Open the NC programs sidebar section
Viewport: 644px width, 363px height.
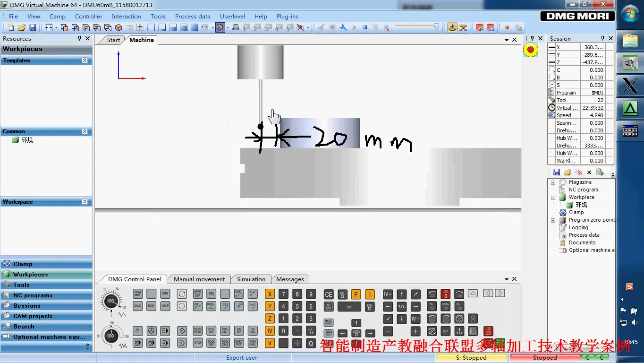tap(33, 295)
